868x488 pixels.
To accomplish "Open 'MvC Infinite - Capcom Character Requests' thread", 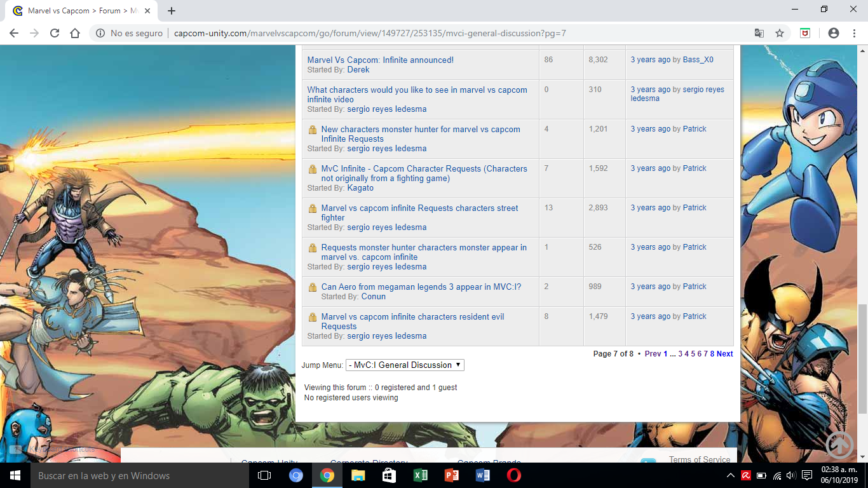I will pos(424,173).
